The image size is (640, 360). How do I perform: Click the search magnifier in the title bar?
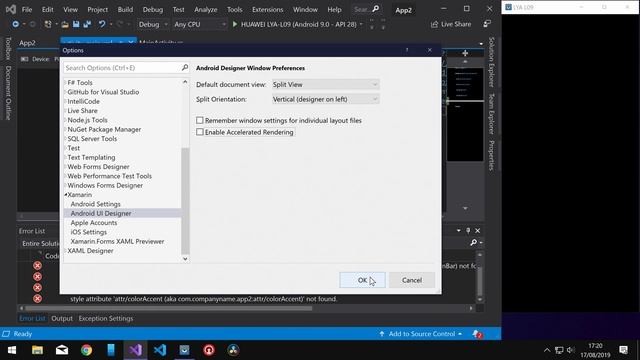tap(376, 9)
